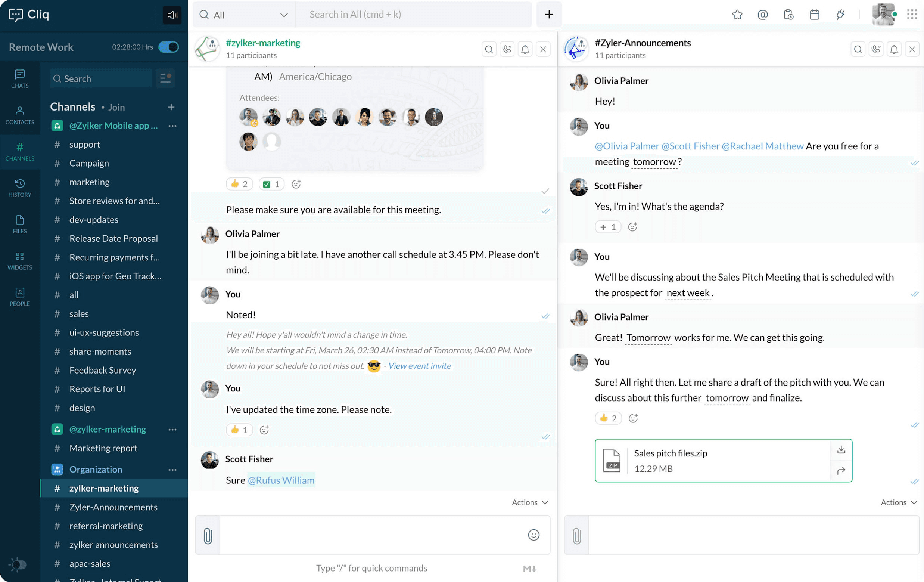Forward the Sales pitch files.zip
Viewport: 924px width, 582px height.
(841, 471)
